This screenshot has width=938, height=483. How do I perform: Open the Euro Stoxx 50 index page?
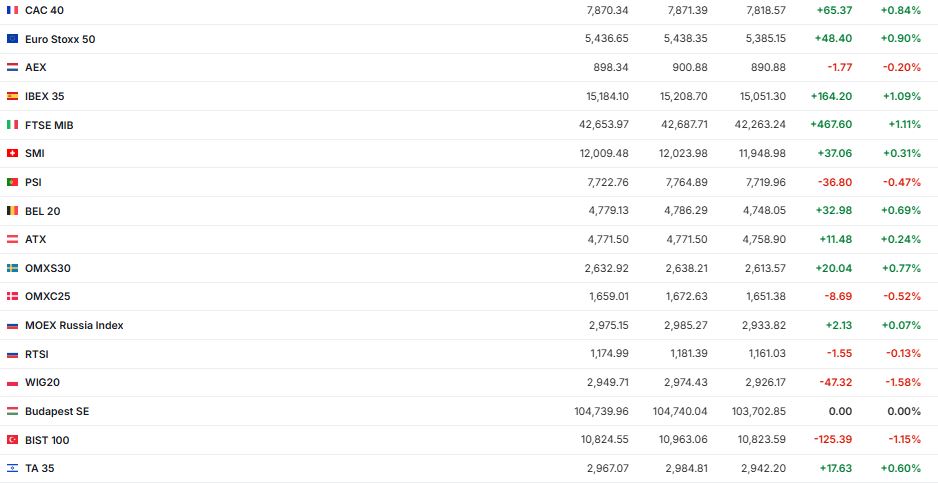(x=59, y=39)
